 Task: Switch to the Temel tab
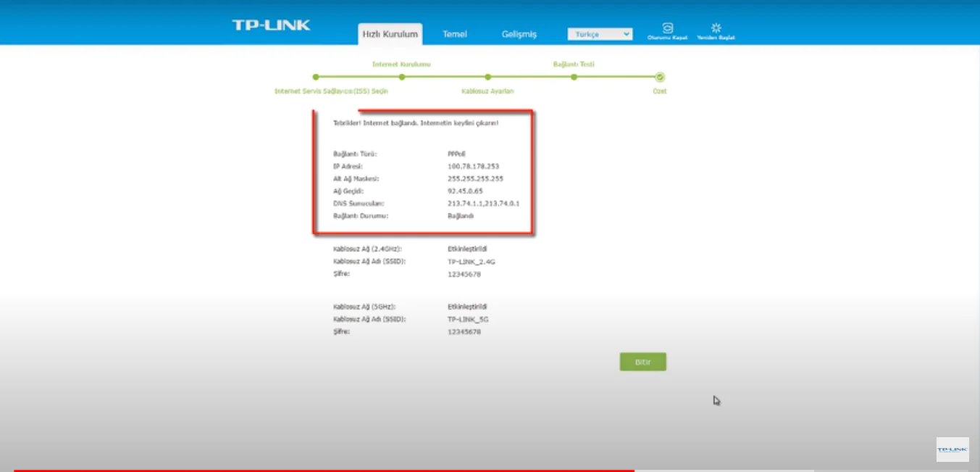pyautogui.click(x=455, y=34)
